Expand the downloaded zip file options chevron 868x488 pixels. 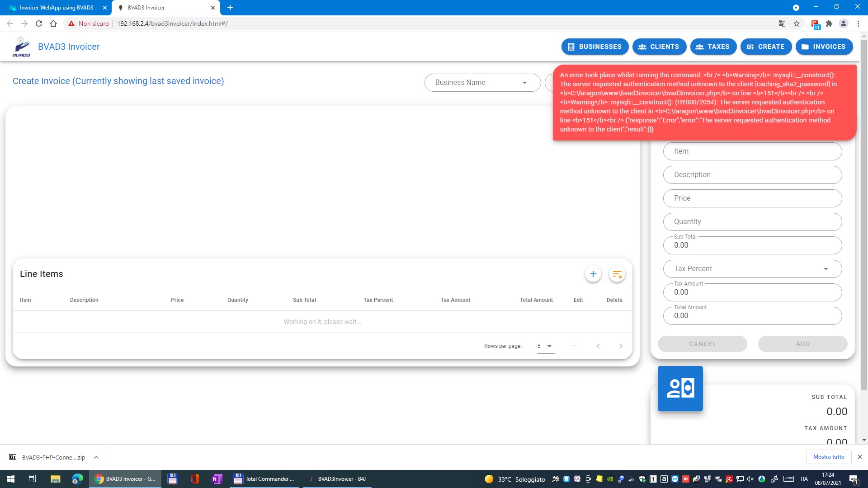click(96, 457)
